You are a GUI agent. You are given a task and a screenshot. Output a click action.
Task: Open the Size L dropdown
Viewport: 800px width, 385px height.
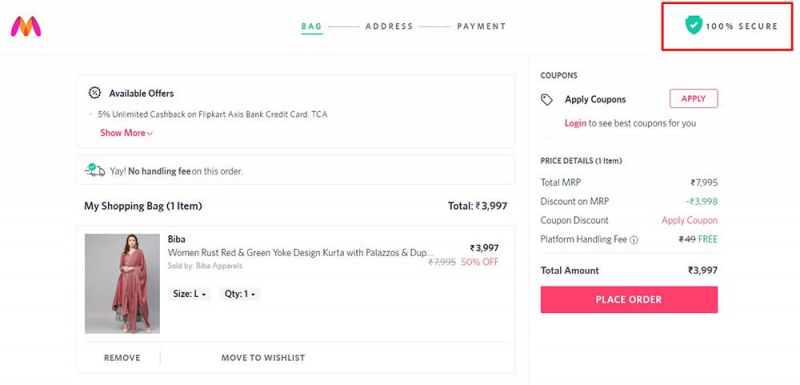(189, 294)
